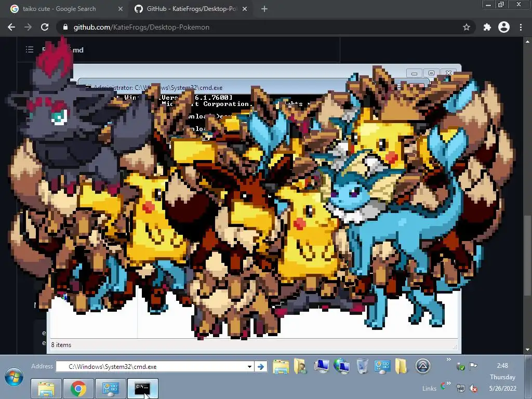532x399 pixels.
Task: Switch to Chrome on the taskbar
Action: [78, 389]
